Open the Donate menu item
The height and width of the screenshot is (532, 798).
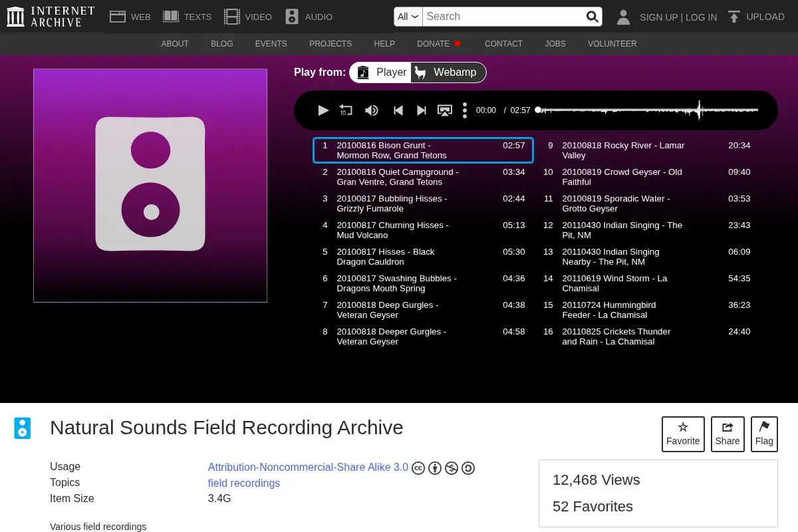pos(439,44)
